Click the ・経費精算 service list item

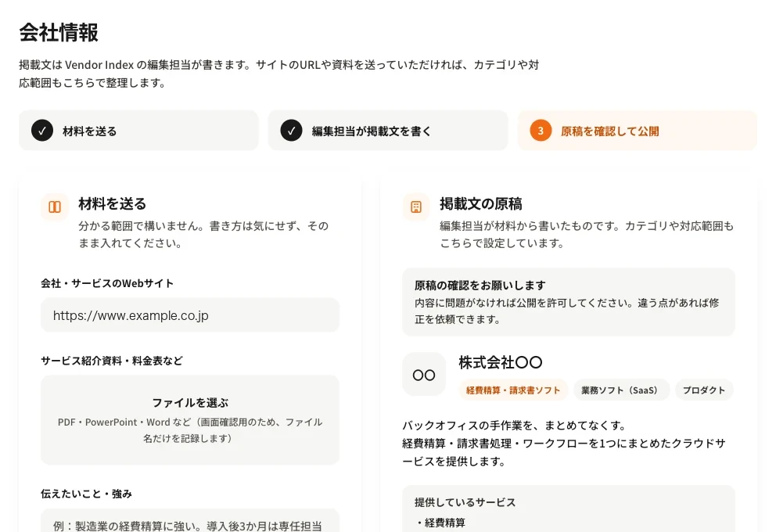point(440,523)
